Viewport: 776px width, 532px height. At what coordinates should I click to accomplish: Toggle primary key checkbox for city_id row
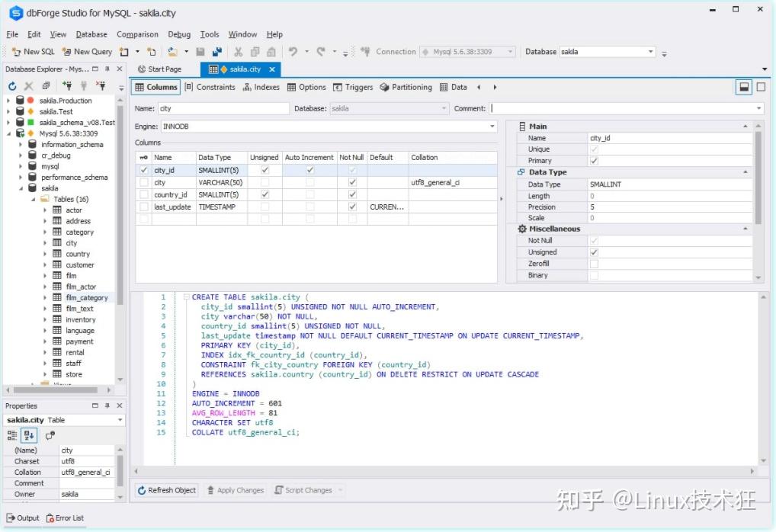143,170
